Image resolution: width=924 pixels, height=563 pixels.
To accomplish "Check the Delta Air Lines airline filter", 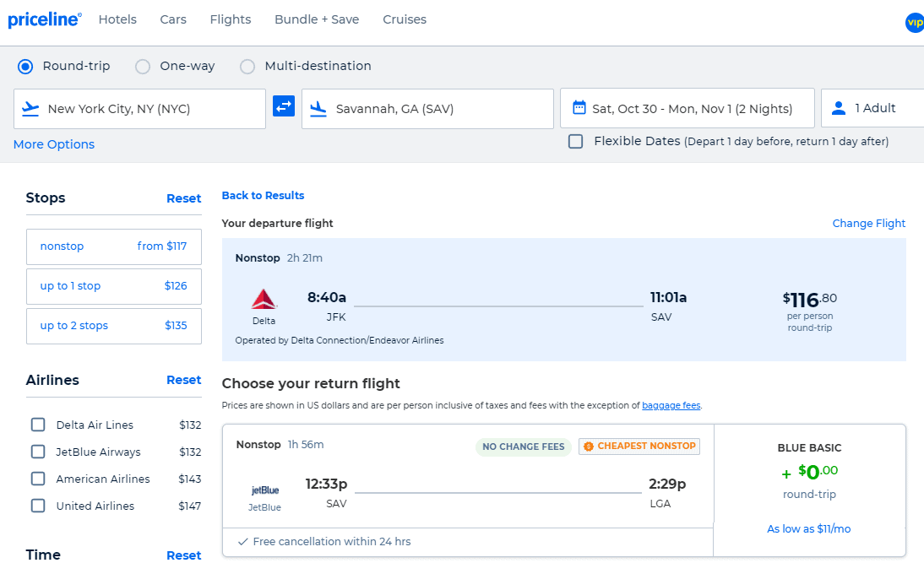I will tap(38, 425).
